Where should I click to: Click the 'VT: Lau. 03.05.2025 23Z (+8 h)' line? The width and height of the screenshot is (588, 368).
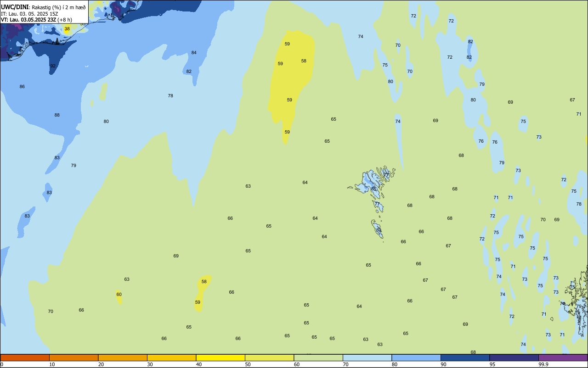click(36, 20)
